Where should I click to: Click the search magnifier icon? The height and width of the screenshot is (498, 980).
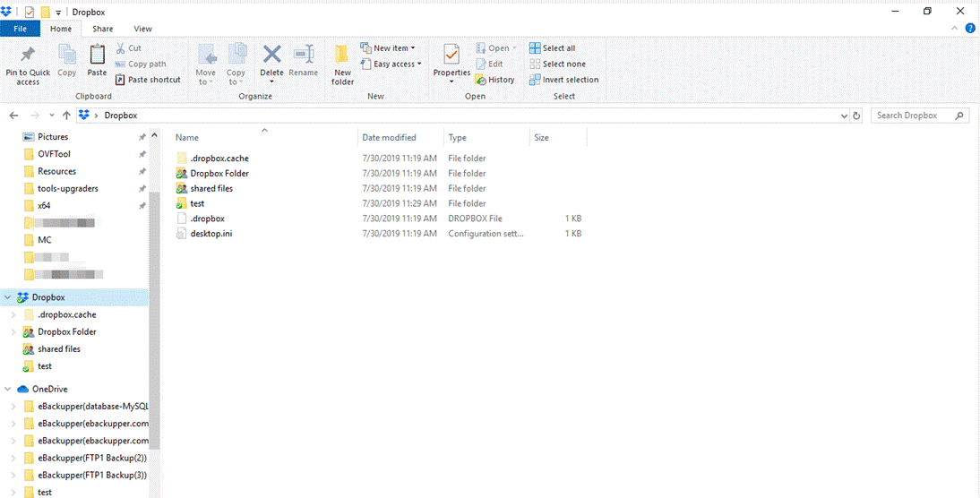(959, 116)
